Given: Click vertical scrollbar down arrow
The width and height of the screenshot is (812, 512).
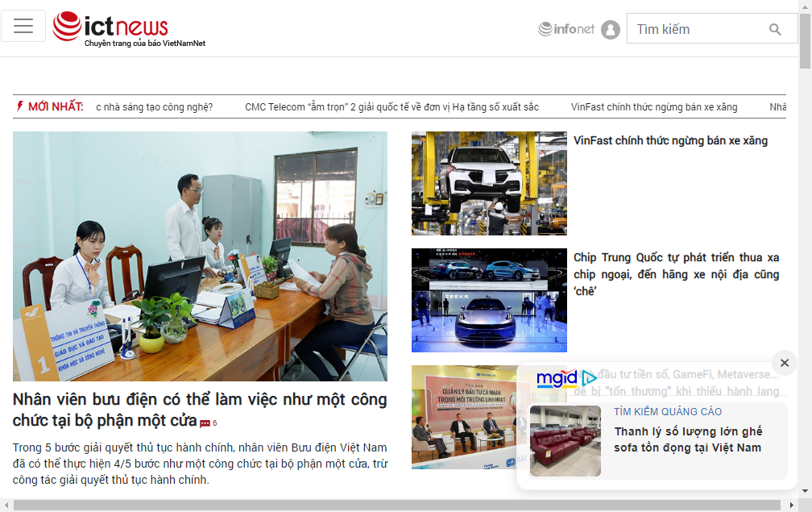Looking at the screenshot, I should [x=806, y=491].
